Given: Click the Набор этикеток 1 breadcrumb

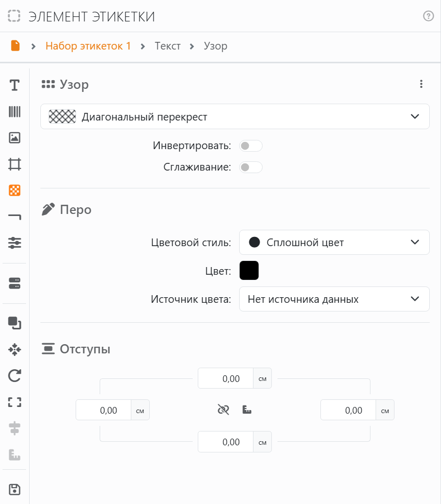Looking at the screenshot, I should [88, 46].
